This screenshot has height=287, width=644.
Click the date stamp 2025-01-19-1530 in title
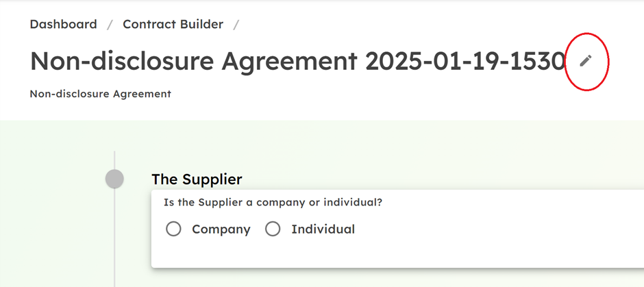click(x=465, y=61)
